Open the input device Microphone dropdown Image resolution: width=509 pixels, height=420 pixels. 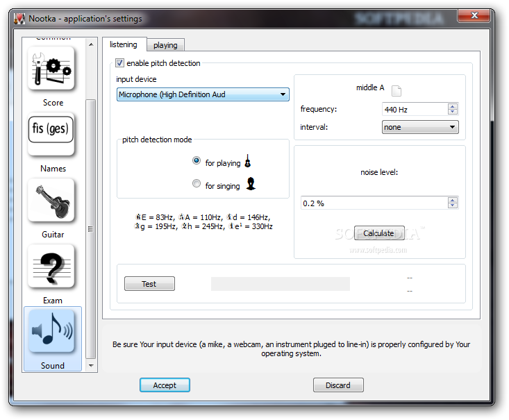[203, 94]
